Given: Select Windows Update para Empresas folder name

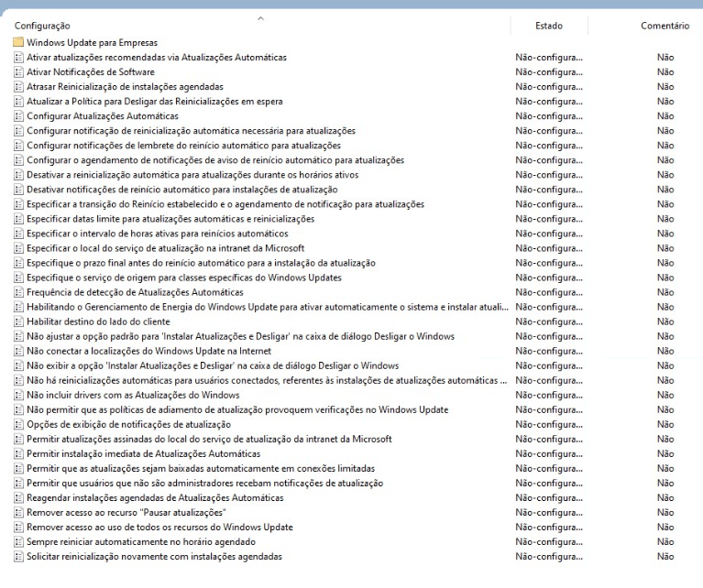Looking at the screenshot, I should (92, 42).
